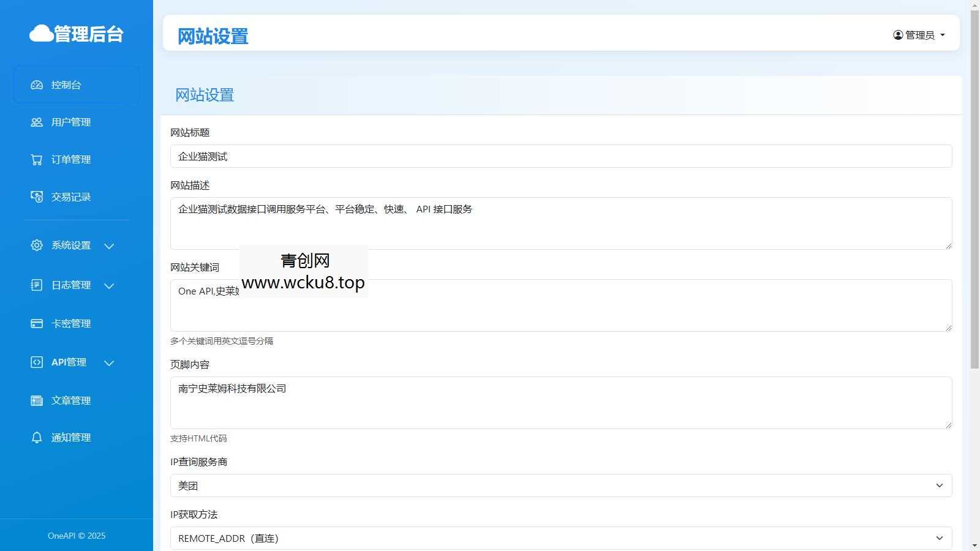Click the 交易记录 transaction icon
Screen dimensions: 980x551
36,197
